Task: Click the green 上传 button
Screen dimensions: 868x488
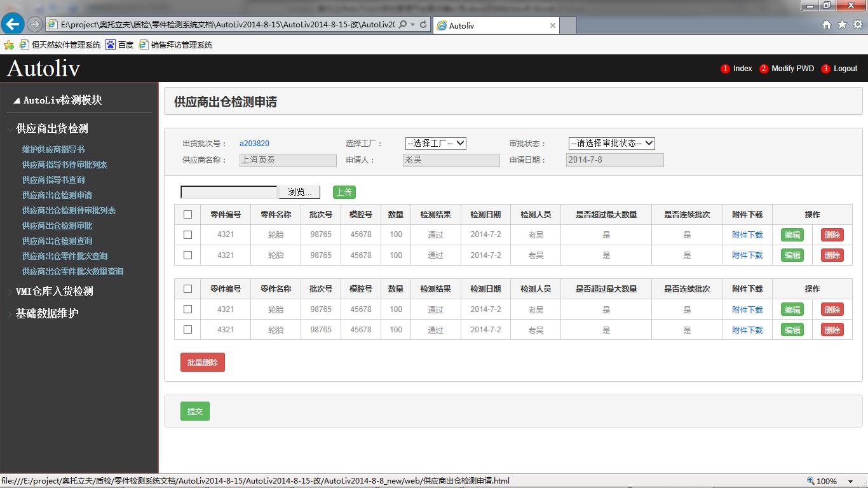Action: tap(344, 192)
